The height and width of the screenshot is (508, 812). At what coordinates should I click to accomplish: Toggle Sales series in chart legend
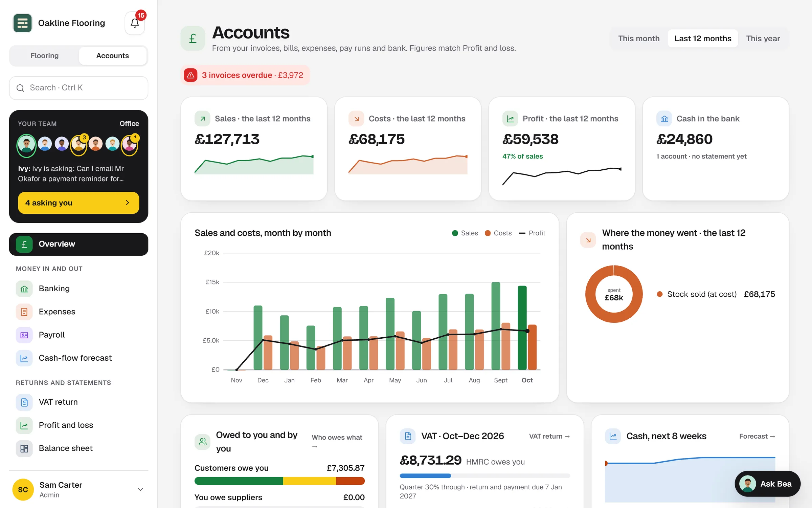click(x=465, y=233)
